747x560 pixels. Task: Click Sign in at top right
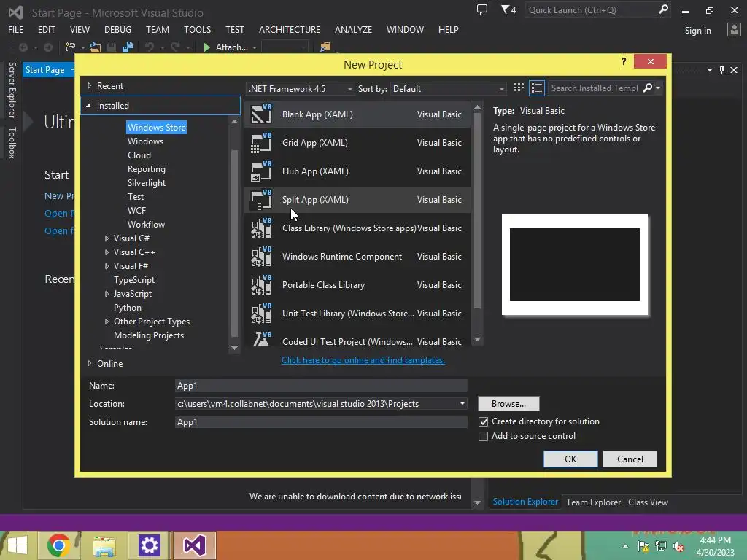697,31
